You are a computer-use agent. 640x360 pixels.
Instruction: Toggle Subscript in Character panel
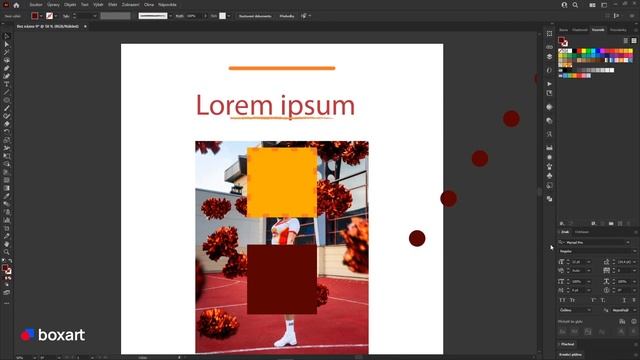pyautogui.click(x=603, y=300)
